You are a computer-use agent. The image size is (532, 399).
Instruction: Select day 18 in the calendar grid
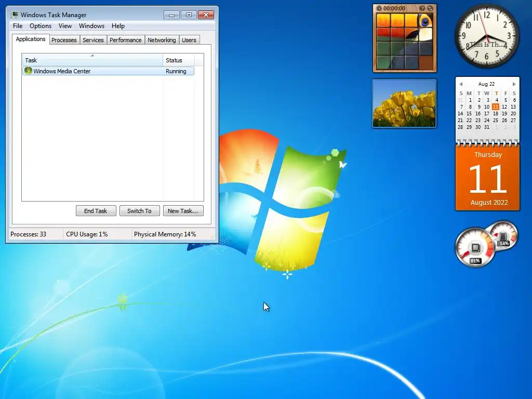coord(495,114)
